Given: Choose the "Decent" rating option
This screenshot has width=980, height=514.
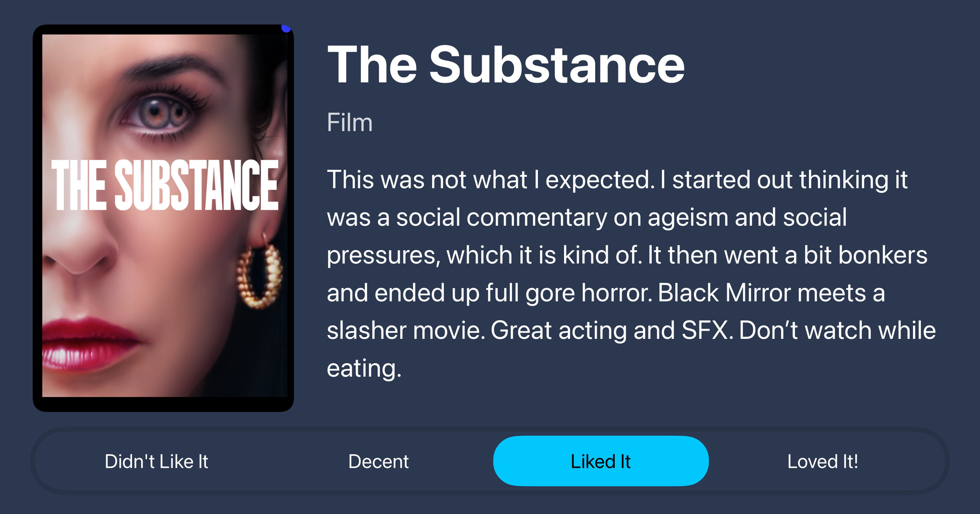Looking at the screenshot, I should click(378, 462).
